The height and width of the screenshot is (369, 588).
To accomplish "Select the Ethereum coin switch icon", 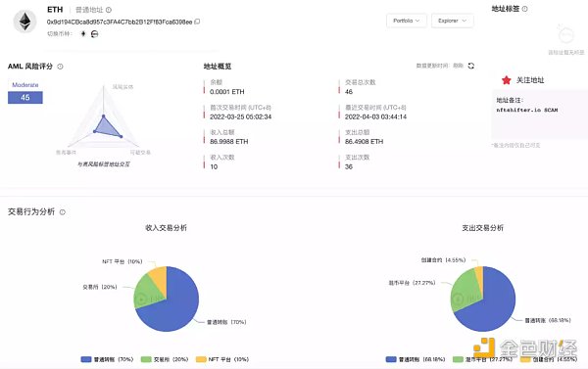I will [83, 33].
